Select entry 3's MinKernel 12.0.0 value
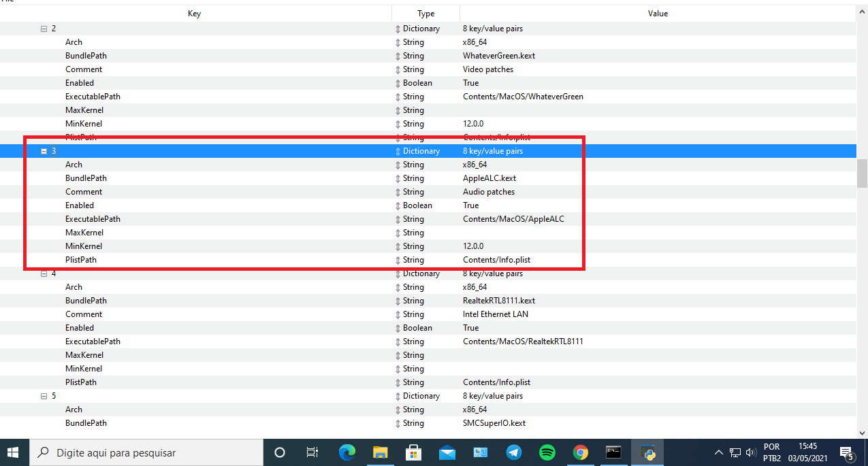 pos(473,246)
